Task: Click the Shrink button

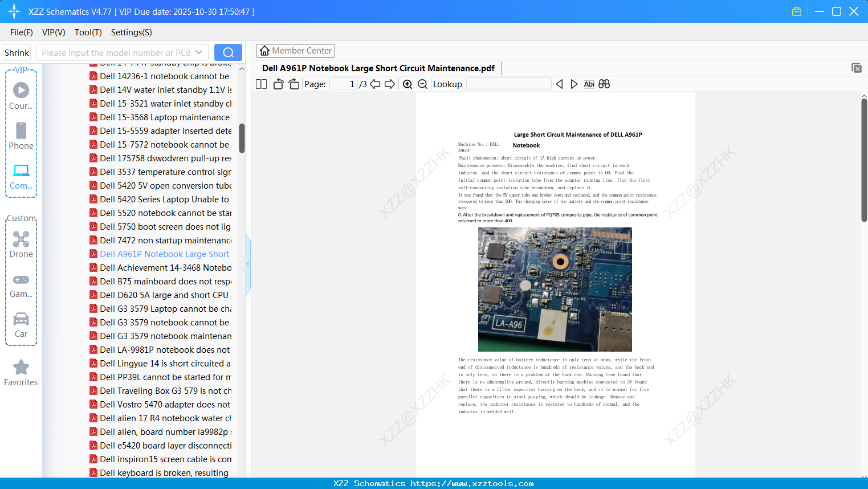Action: click(x=17, y=52)
